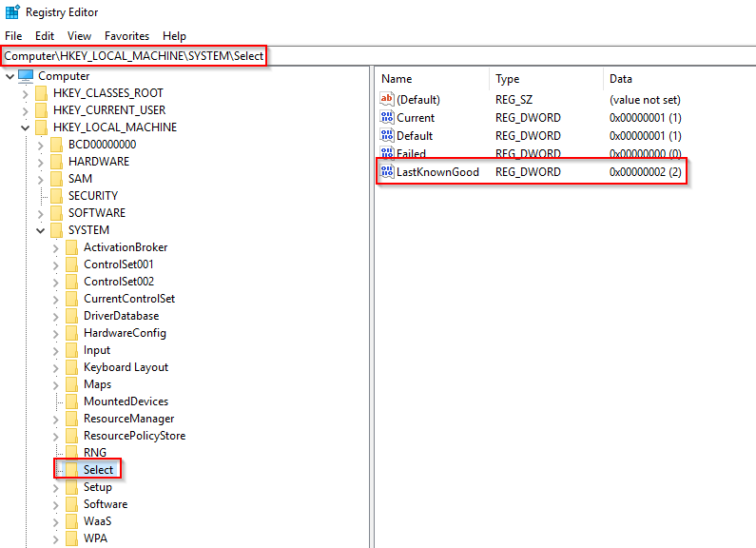Click the Default DWORD value icon
The image size is (756, 548).
point(386,136)
